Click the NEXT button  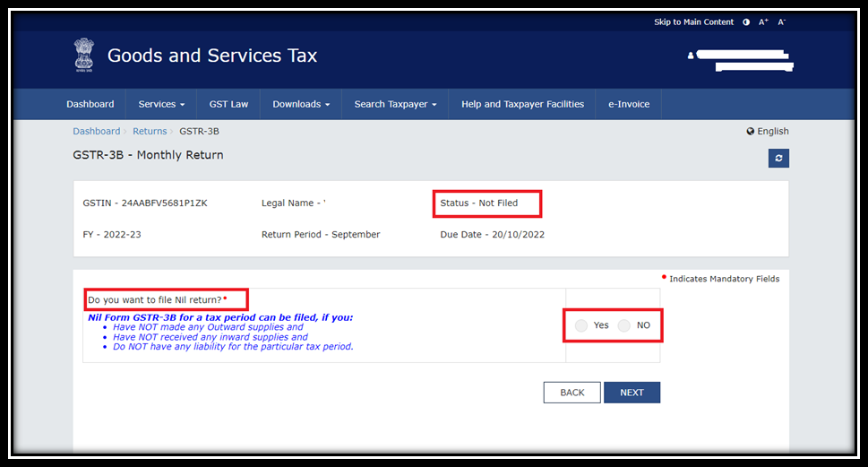coord(632,393)
